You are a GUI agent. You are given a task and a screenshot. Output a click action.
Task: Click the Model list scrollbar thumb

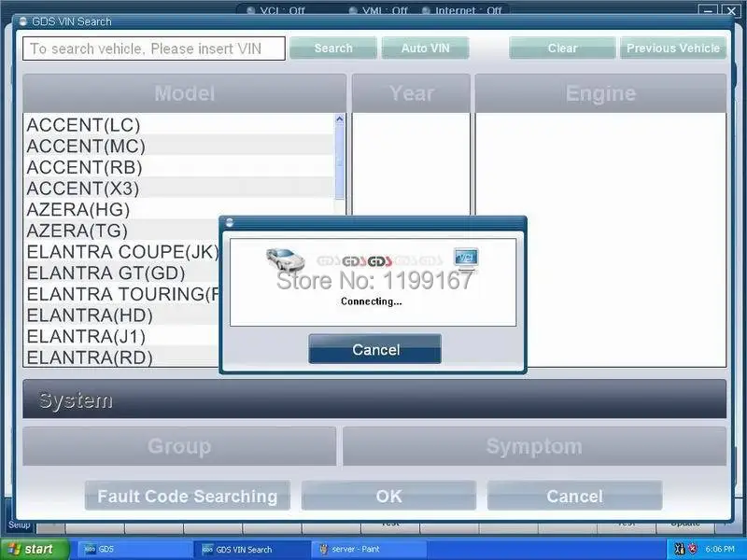coord(340,161)
